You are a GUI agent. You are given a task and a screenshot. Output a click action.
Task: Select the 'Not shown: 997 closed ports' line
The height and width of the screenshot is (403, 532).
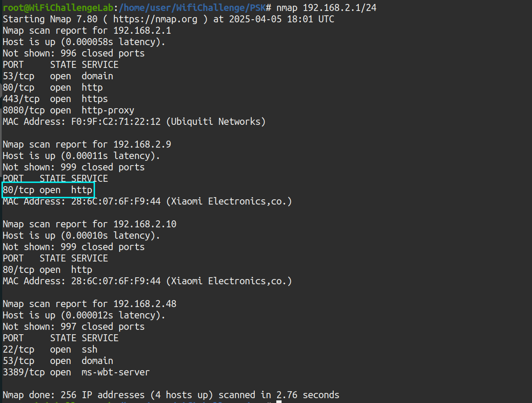[74, 327]
